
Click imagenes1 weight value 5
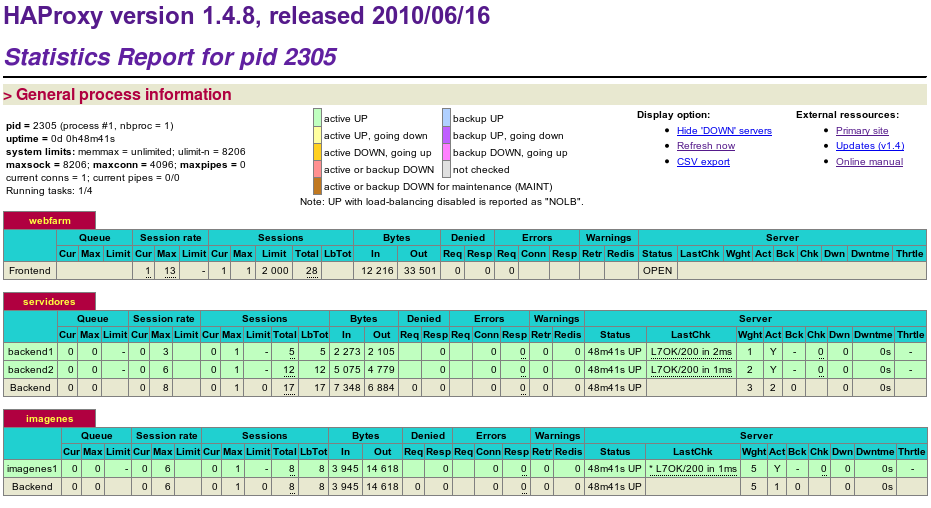(x=754, y=469)
